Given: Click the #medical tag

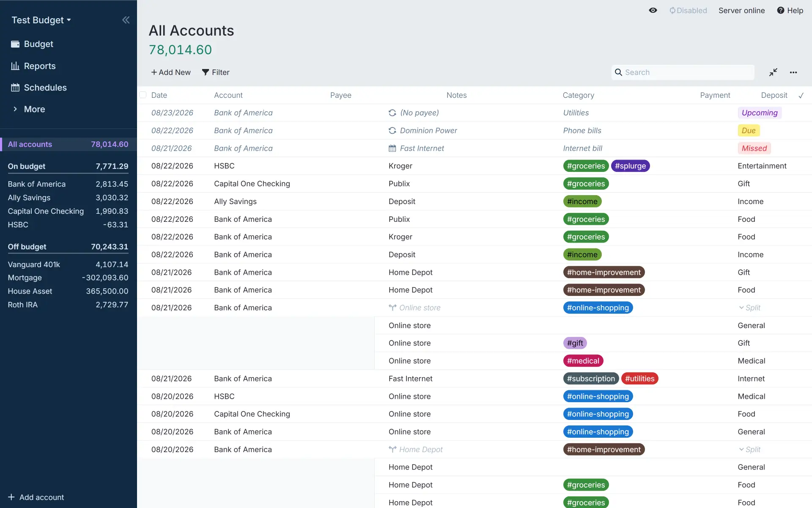Looking at the screenshot, I should [583, 361].
